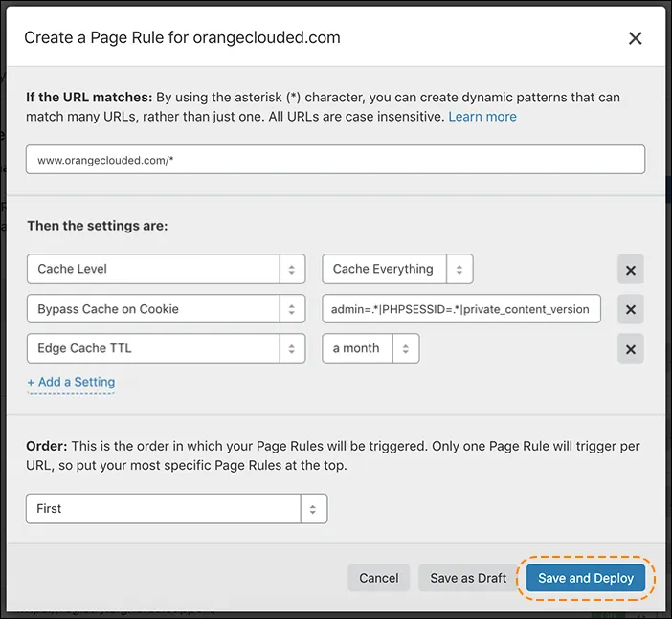This screenshot has height=619, width=672.
Task: Open the Order dropdown showing First
Action: 176,509
